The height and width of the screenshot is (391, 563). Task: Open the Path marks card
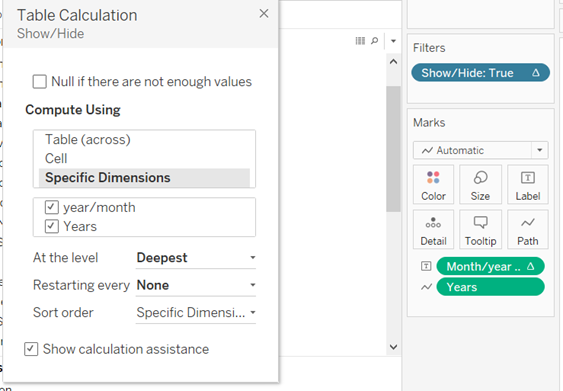coord(528,230)
